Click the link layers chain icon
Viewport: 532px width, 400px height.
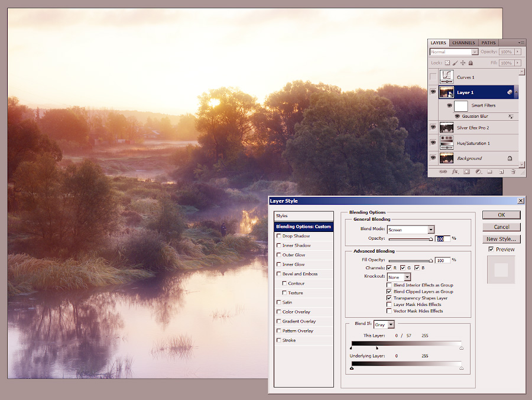443,172
